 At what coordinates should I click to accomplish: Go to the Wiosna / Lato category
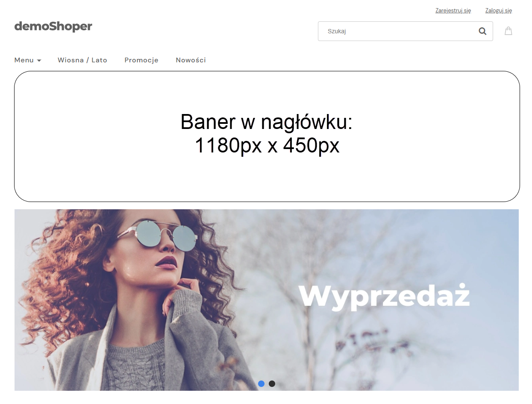(82, 60)
